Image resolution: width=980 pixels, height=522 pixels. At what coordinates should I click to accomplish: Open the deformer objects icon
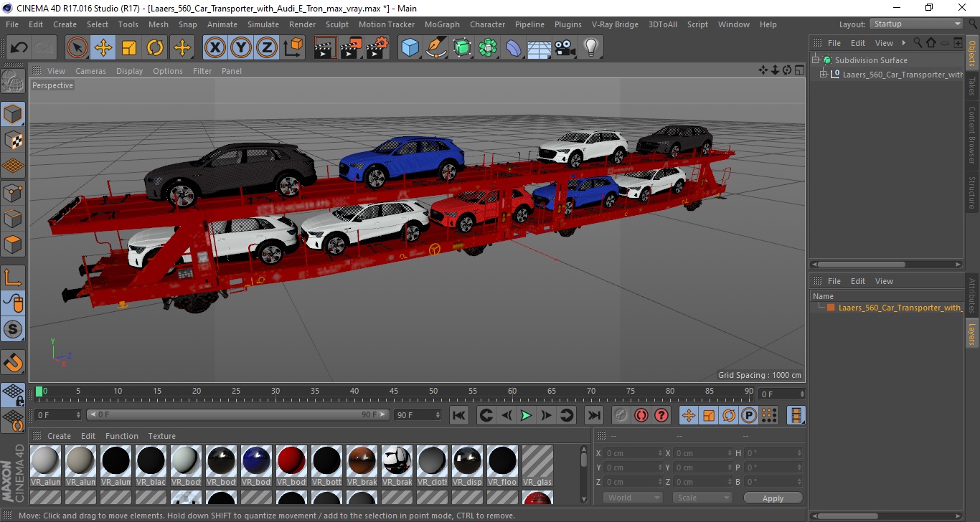point(514,48)
